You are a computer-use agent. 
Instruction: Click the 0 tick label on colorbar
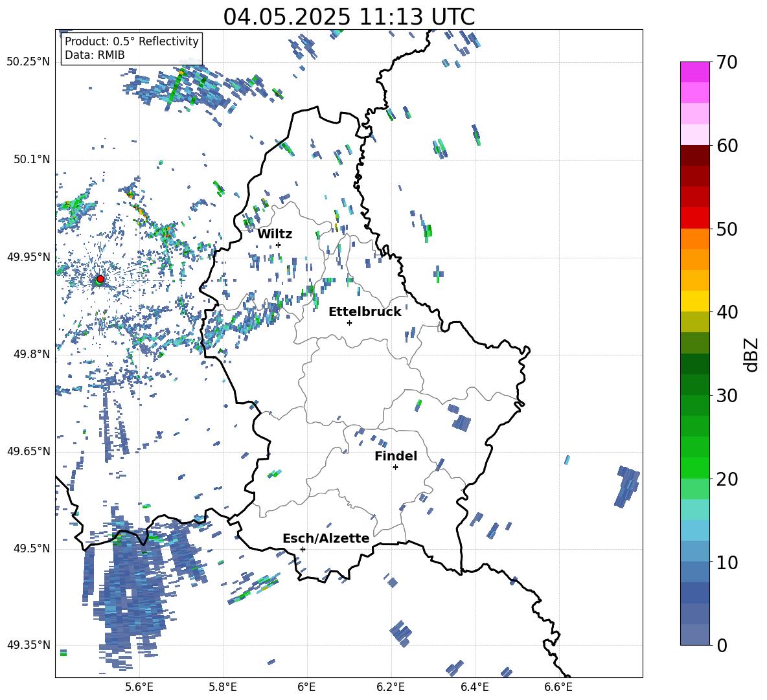click(722, 645)
